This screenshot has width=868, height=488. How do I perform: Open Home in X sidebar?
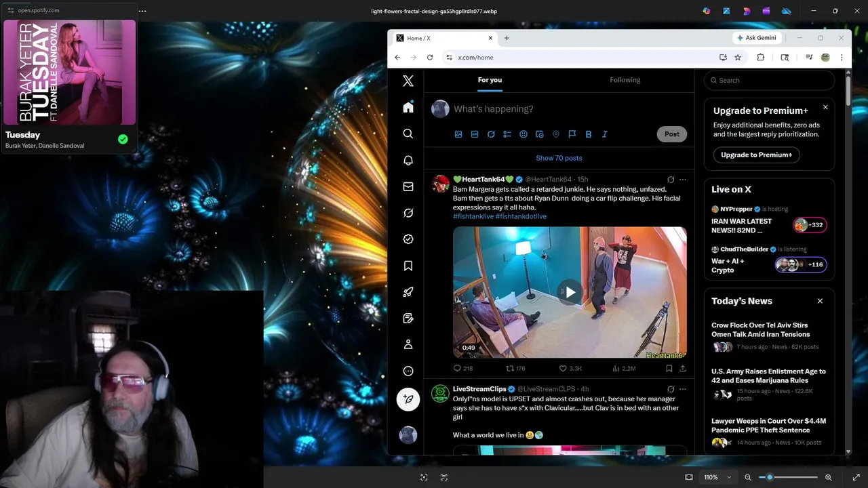tap(408, 107)
